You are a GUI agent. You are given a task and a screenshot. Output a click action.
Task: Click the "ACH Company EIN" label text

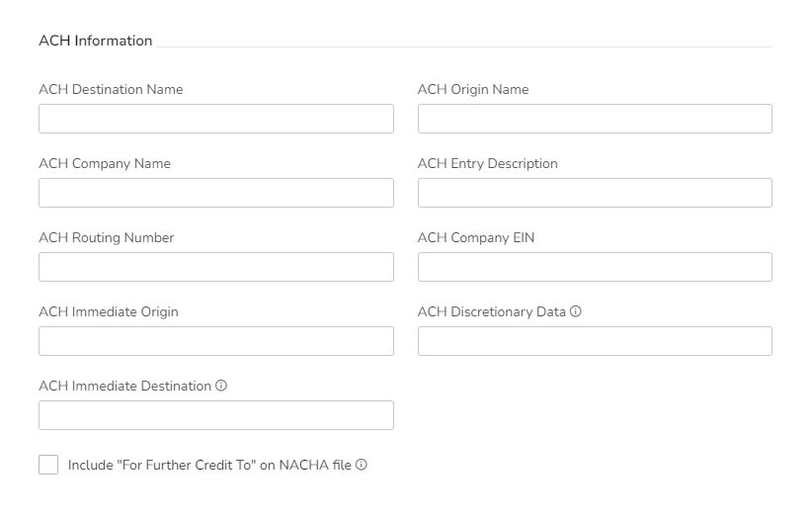coord(476,237)
